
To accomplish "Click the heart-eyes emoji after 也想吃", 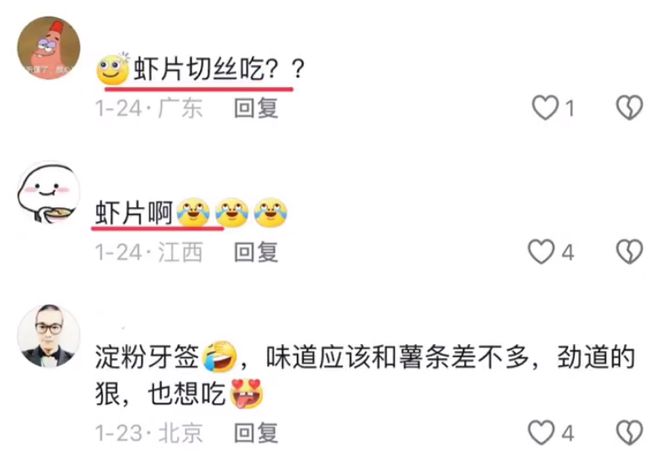I will pyautogui.click(x=247, y=393).
